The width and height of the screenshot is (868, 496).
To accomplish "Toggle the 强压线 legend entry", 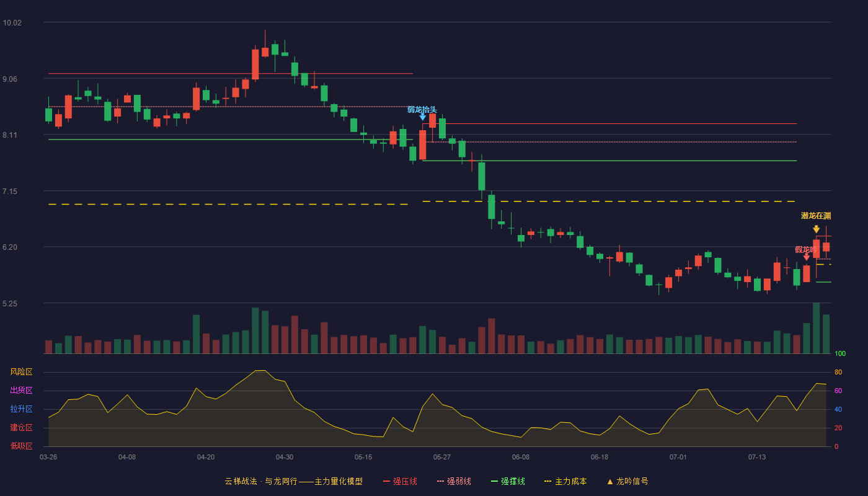I will [x=400, y=481].
